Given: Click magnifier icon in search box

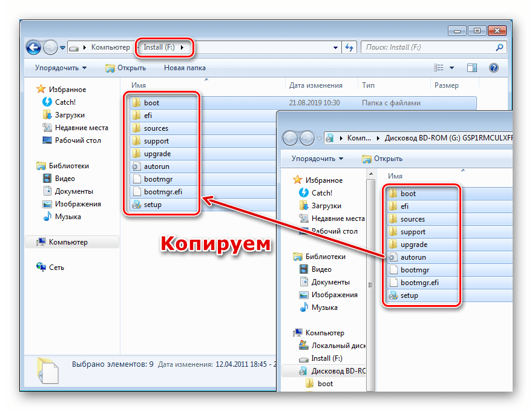Looking at the screenshot, I should [499, 47].
